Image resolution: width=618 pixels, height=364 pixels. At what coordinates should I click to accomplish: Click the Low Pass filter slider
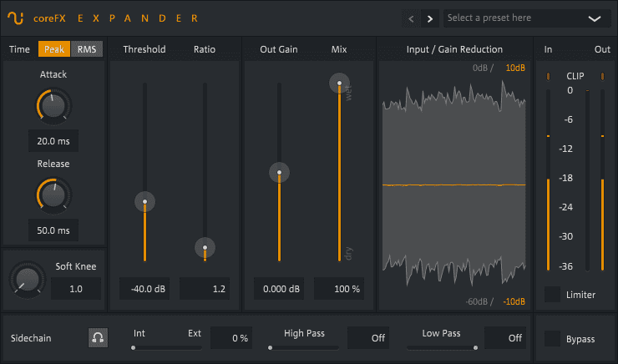[x=442, y=347]
